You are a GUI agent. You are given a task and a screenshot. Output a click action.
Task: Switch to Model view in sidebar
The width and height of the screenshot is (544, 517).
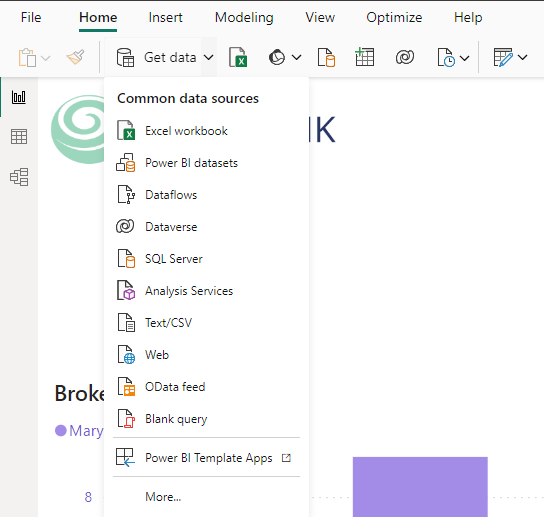[x=19, y=177]
